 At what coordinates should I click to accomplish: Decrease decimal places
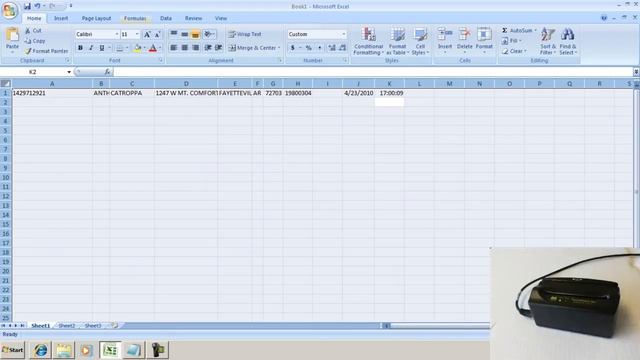click(342, 48)
